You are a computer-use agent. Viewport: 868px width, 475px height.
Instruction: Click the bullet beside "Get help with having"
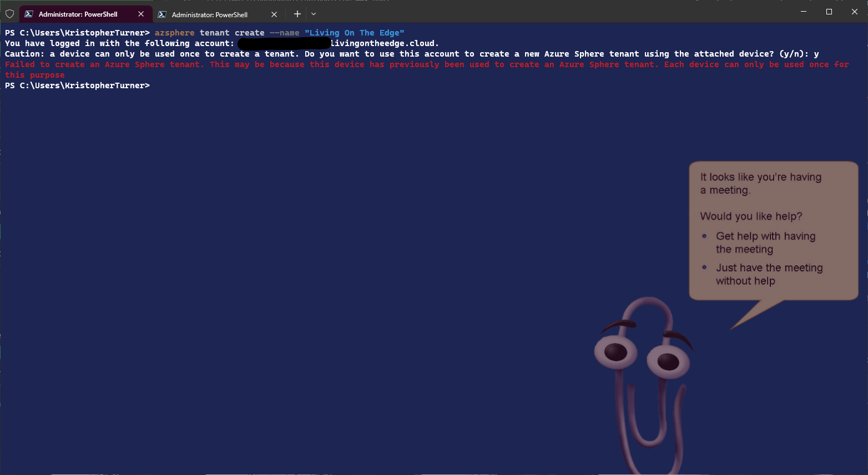coord(704,236)
